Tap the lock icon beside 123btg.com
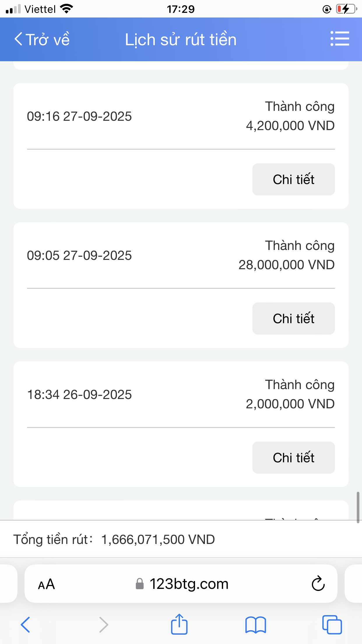Screen dimensions: 362x644 140,584
